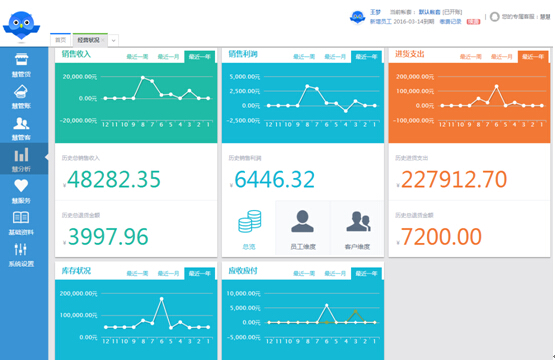Click the owl logo at top left
This screenshot has height=361, width=555.
click(x=21, y=25)
